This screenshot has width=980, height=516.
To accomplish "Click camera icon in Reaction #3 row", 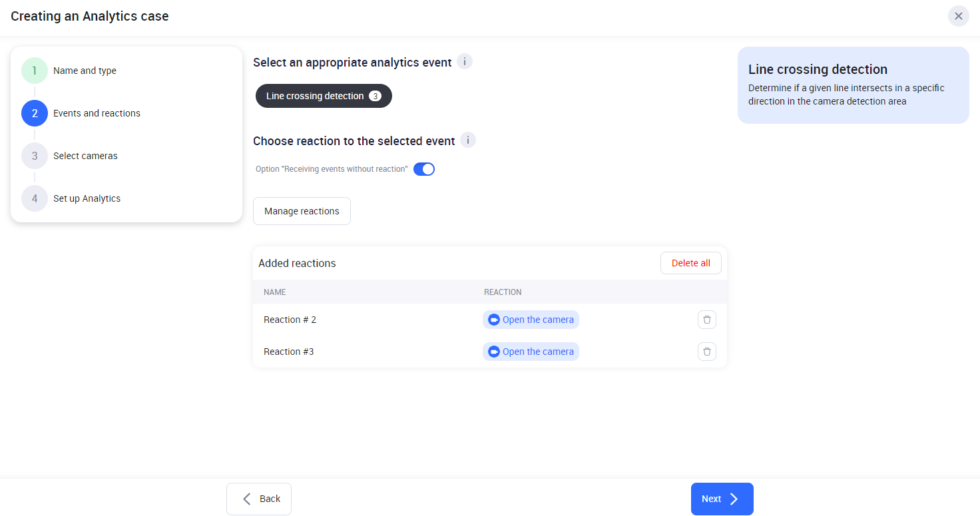I will [494, 352].
